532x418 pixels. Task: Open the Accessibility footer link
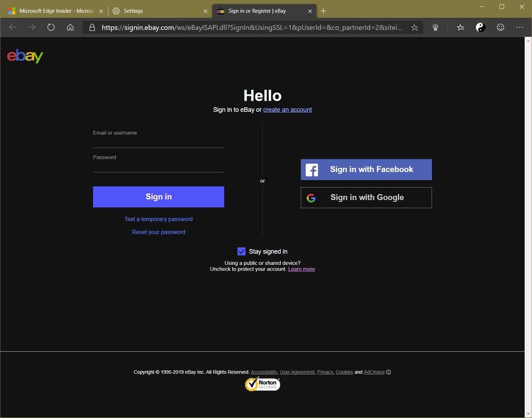[x=264, y=372]
